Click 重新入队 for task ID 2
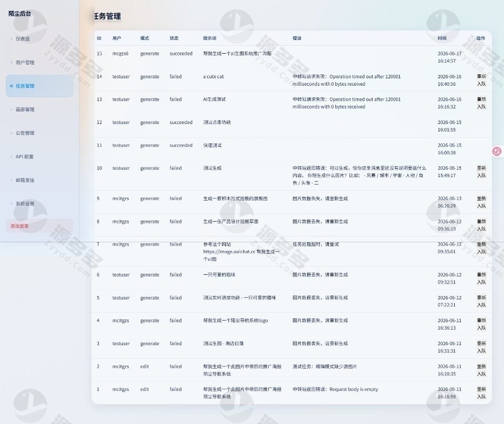504x424 pixels. tap(481, 370)
